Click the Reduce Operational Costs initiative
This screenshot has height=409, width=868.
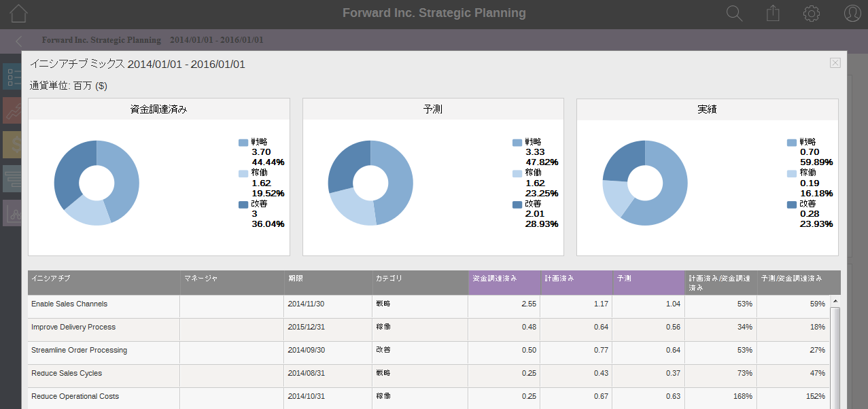(75, 397)
